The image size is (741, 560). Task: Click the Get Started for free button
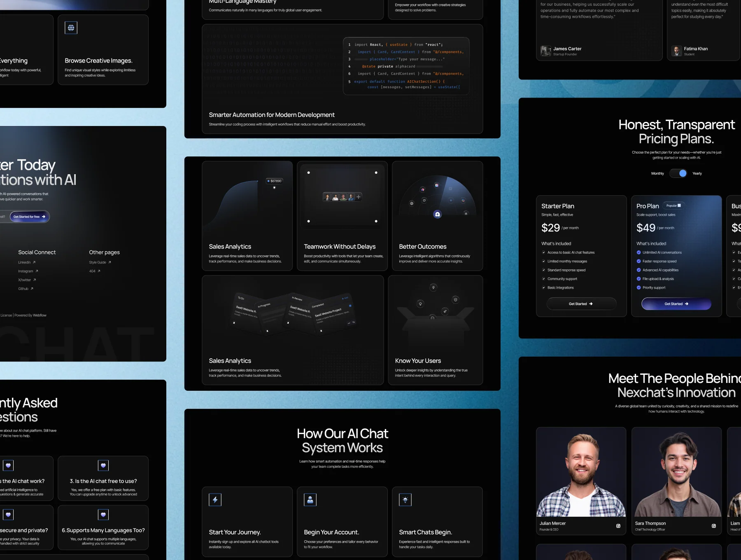(x=29, y=217)
